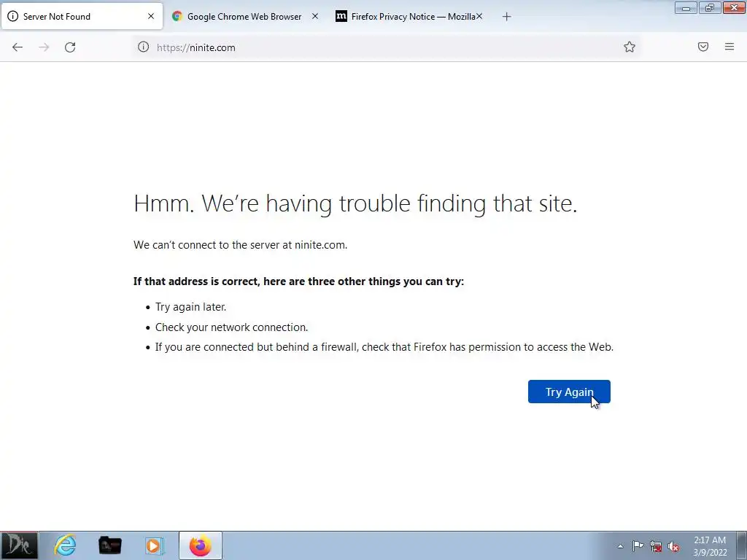The width and height of the screenshot is (747, 560).
Task: Bookmark this page with star icon
Action: click(x=630, y=47)
